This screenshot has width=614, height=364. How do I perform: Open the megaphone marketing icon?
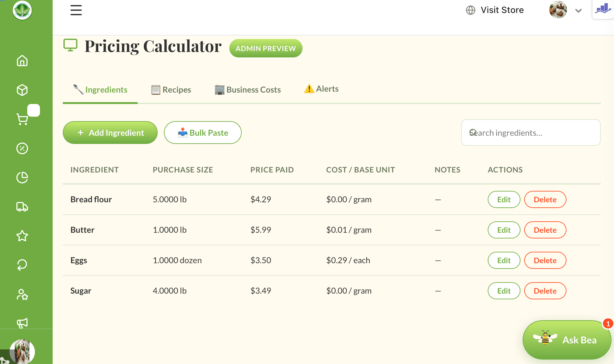tap(22, 323)
